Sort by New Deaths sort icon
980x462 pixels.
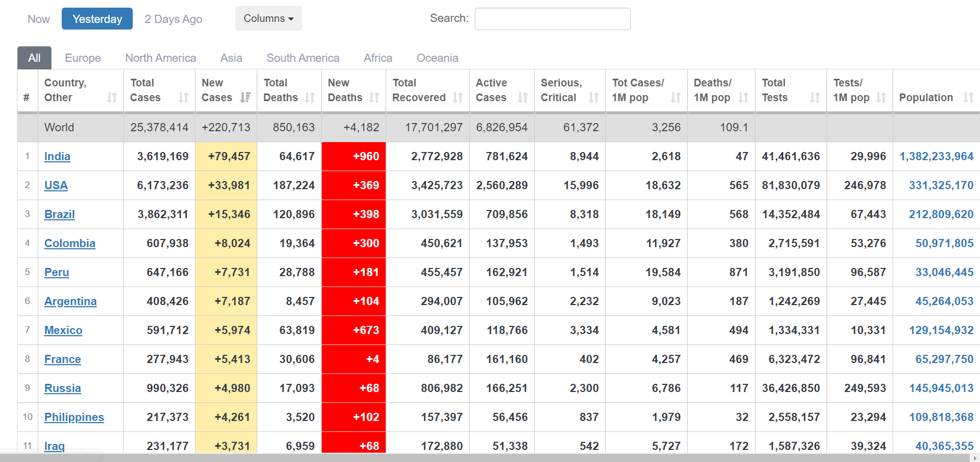tap(374, 97)
